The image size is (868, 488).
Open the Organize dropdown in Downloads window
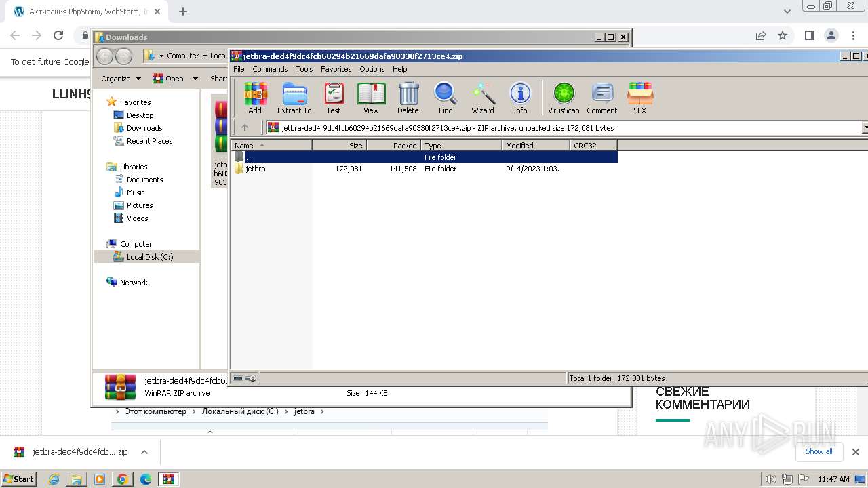tap(121, 79)
